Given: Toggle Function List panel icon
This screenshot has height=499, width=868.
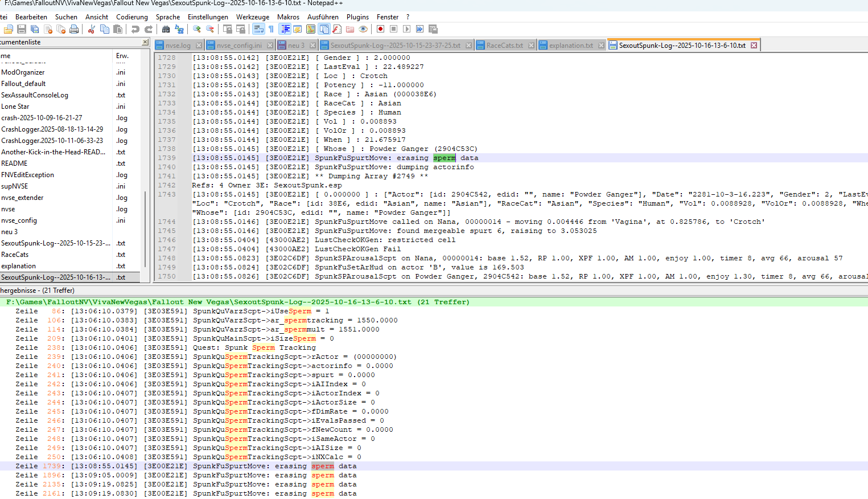Looking at the screenshot, I should pos(337,29).
